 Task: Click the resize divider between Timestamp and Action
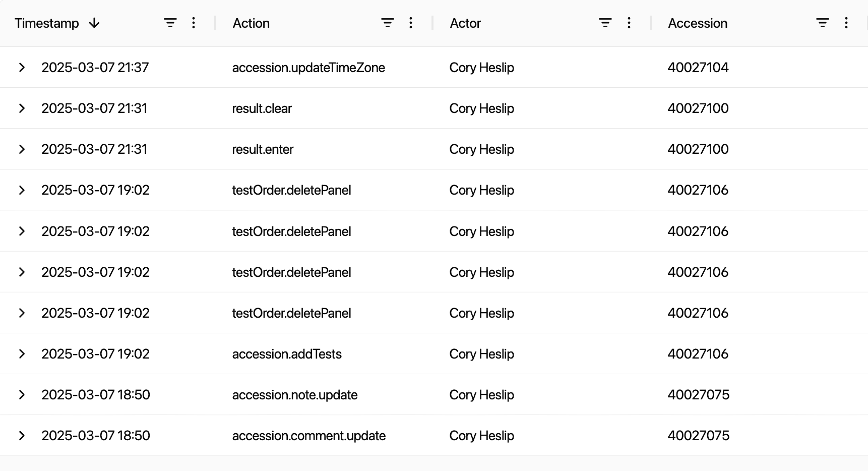coord(215,23)
